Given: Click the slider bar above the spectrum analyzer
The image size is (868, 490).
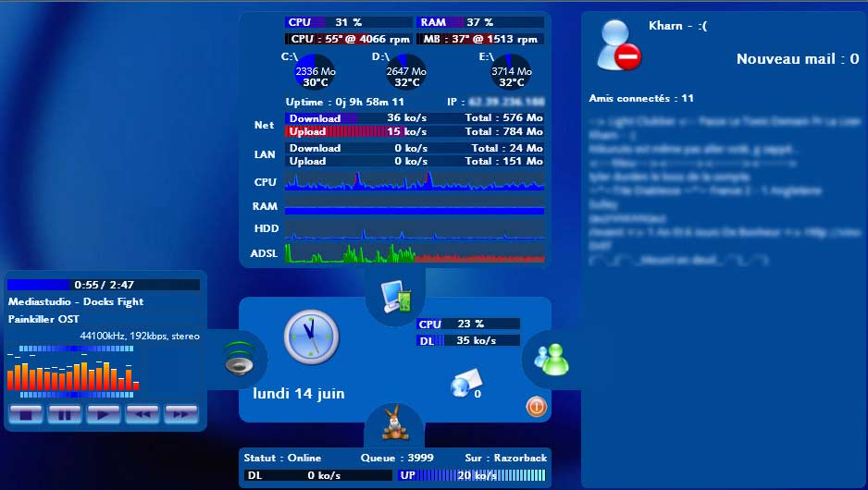Looking at the screenshot, I should tap(77, 349).
